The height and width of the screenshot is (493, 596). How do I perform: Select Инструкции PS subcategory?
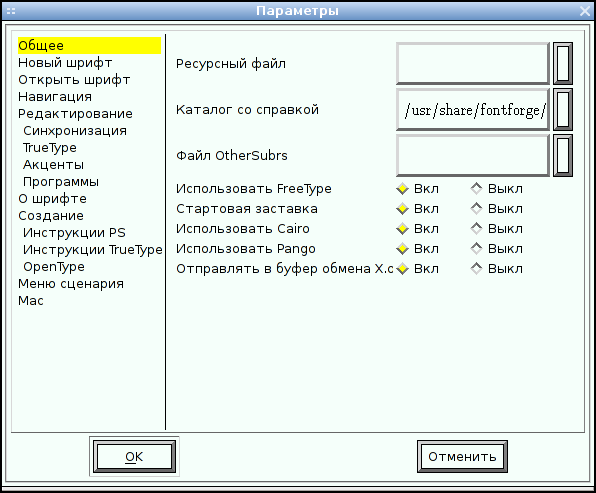(x=74, y=233)
